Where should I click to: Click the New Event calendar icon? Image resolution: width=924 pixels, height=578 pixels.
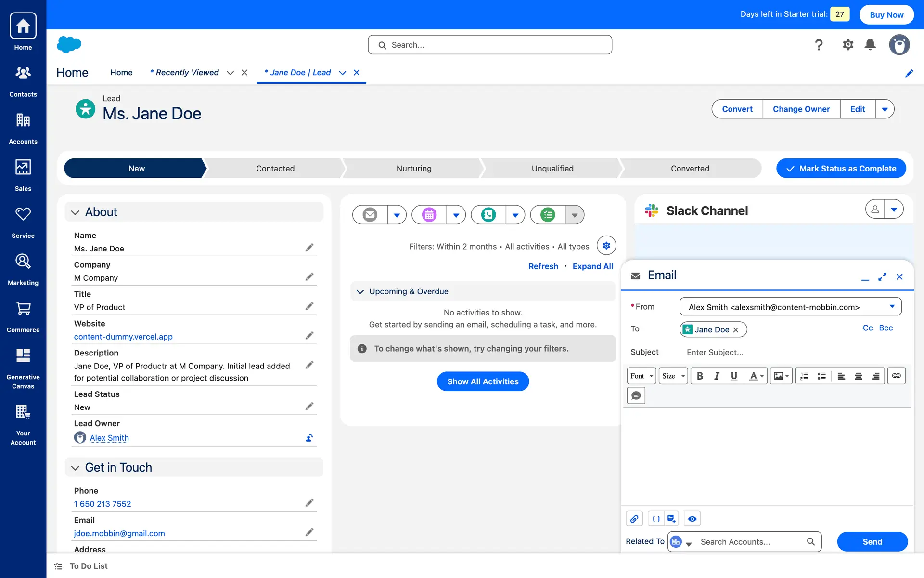(x=429, y=215)
